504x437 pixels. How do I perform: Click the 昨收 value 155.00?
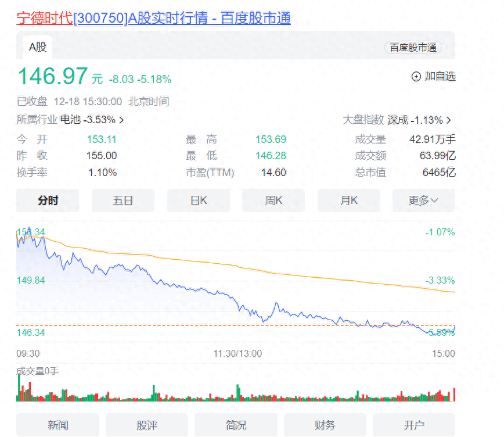click(x=102, y=156)
